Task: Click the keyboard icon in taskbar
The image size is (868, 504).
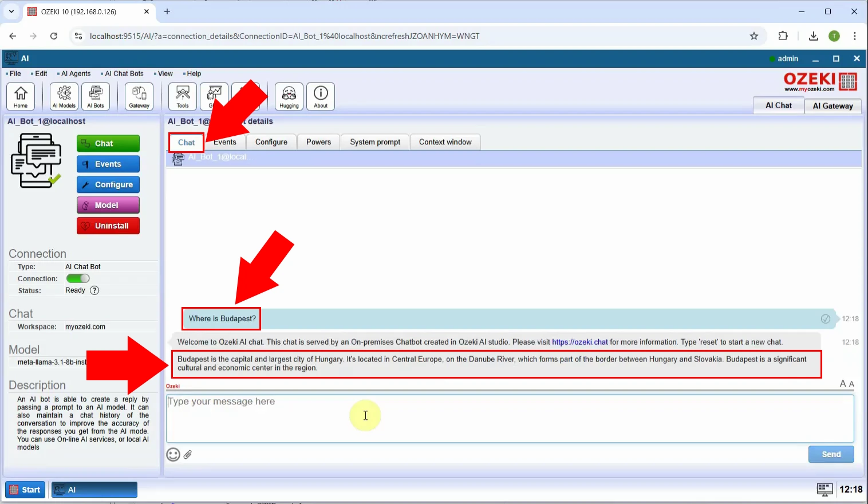Action: [x=824, y=489]
